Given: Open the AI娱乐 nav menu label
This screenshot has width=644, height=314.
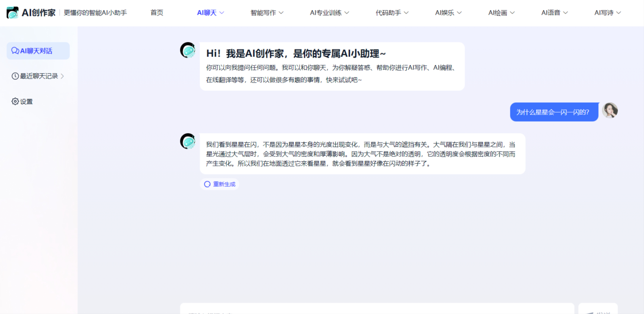Looking at the screenshot, I should (444, 13).
